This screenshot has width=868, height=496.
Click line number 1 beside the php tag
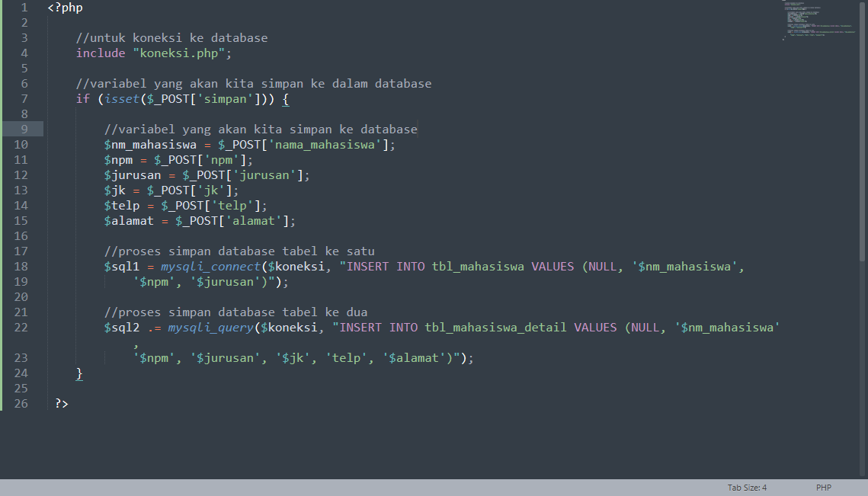tap(24, 8)
